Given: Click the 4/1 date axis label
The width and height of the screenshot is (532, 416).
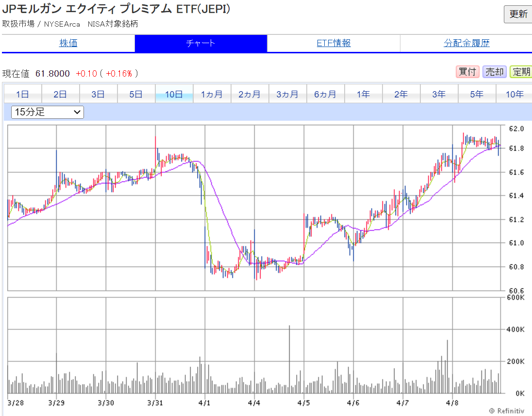Looking at the screenshot, I should (x=204, y=403).
